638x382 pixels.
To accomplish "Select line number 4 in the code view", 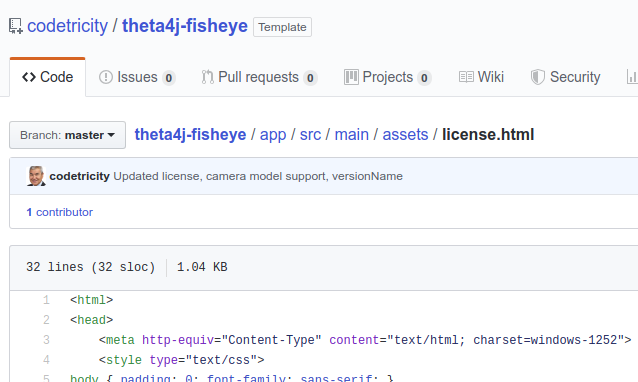I will [46, 360].
